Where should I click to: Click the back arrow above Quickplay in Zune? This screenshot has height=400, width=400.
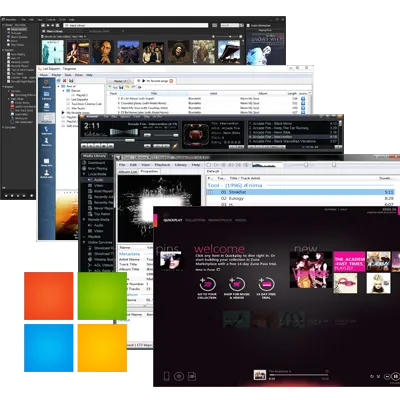click(166, 215)
